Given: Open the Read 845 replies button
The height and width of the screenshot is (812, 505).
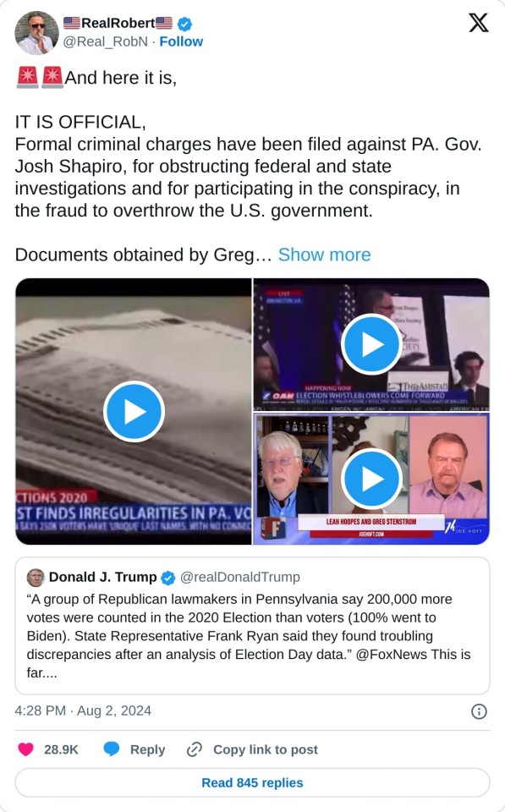Looking at the screenshot, I should point(252,782).
